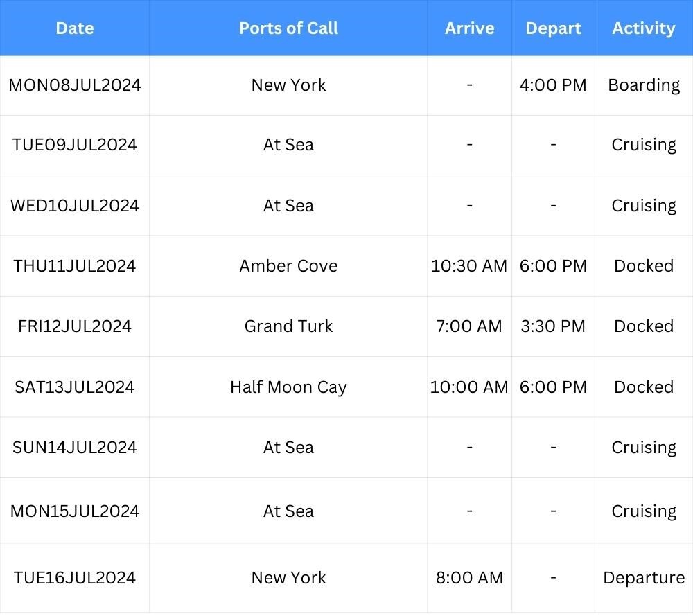The width and height of the screenshot is (693, 616).
Task: Click the 7:00 AM arrival cell
Action: (x=469, y=326)
